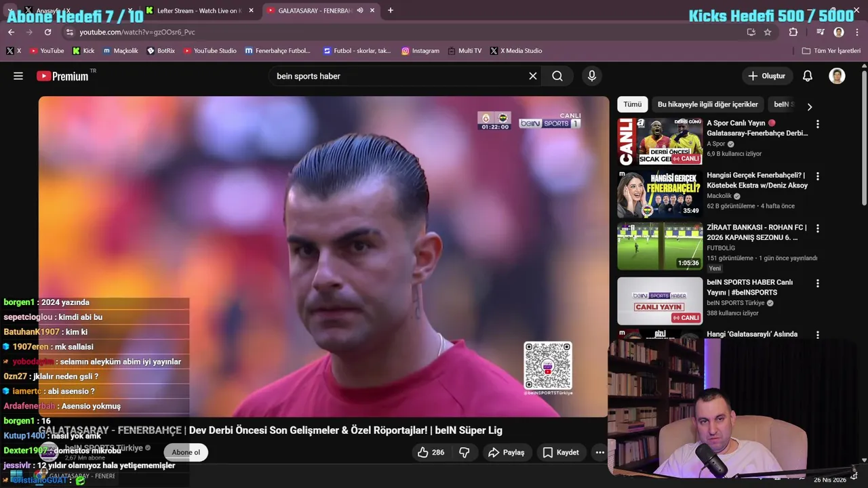Open the Fenerbahçe Futbol bookmark

pos(278,51)
